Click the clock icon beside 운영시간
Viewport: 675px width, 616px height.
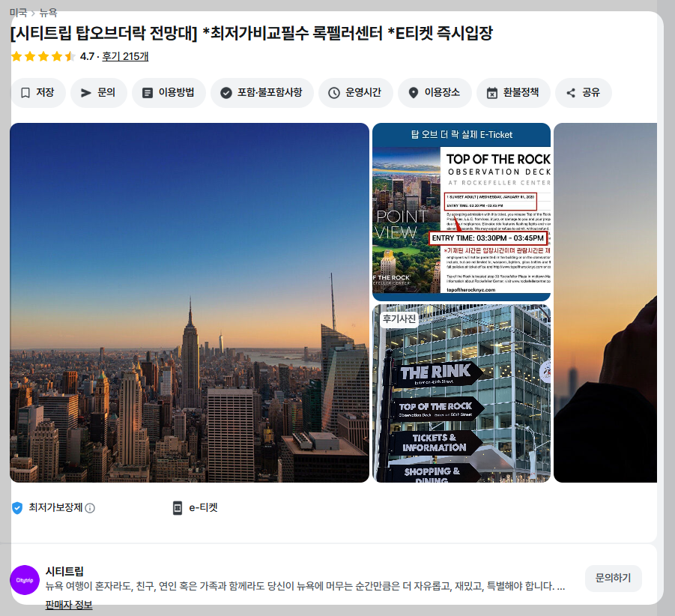tap(334, 93)
